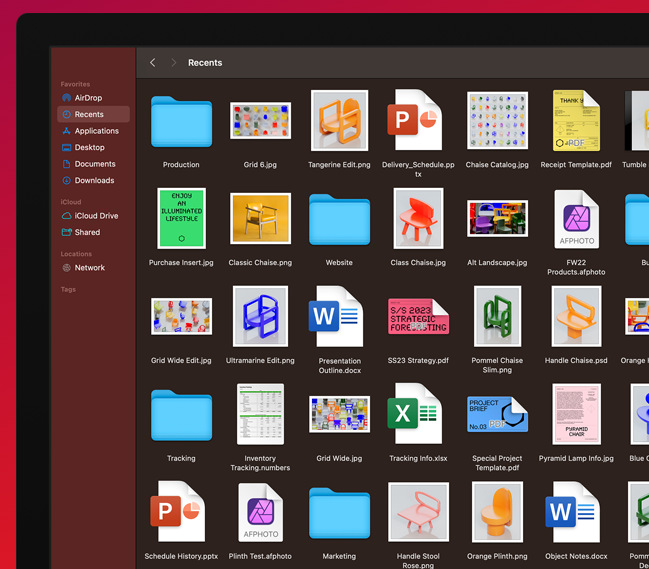The height and width of the screenshot is (569, 649).
Task: Select Inventory Tracking.numbers spreadsheet thumbnail
Action: pyautogui.click(x=260, y=414)
